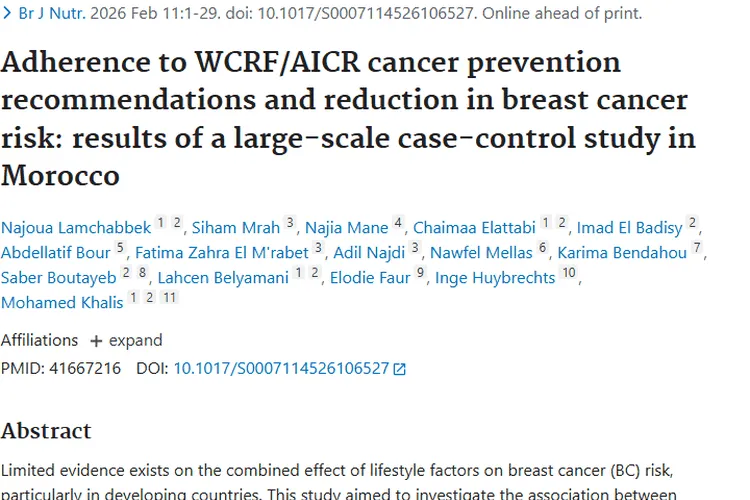750x500 pixels.
Task: Select author Siham Mrah
Action: click(236, 228)
